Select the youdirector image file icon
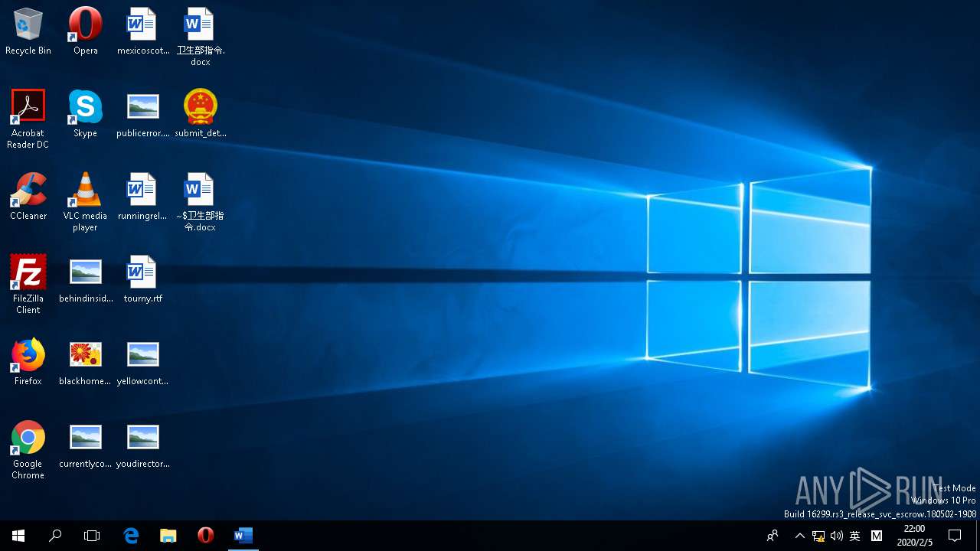 (142, 445)
